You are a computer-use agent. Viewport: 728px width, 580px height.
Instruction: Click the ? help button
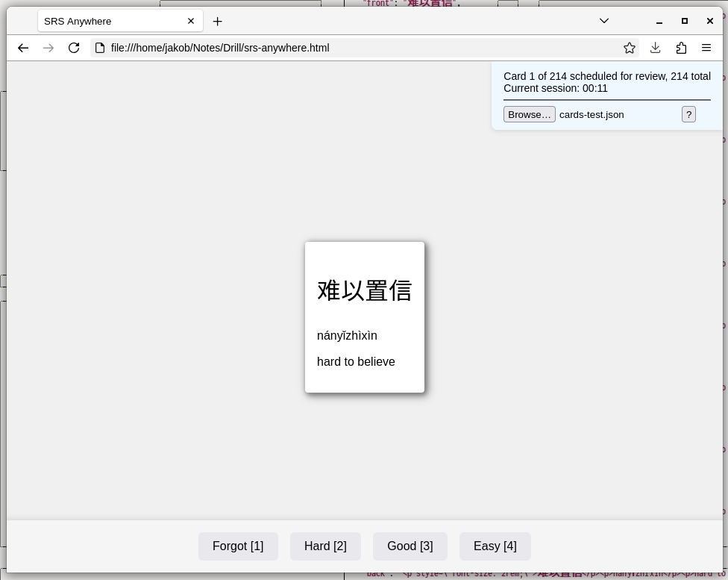pos(688,114)
